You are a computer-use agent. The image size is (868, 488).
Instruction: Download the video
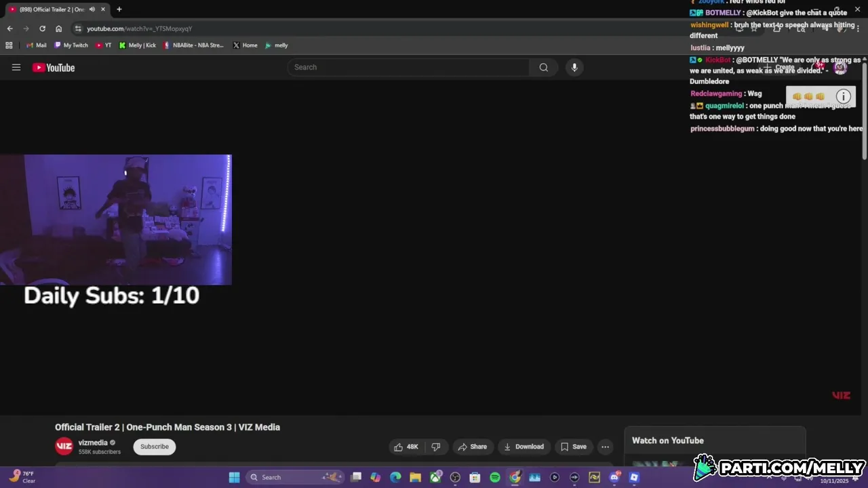click(x=524, y=447)
